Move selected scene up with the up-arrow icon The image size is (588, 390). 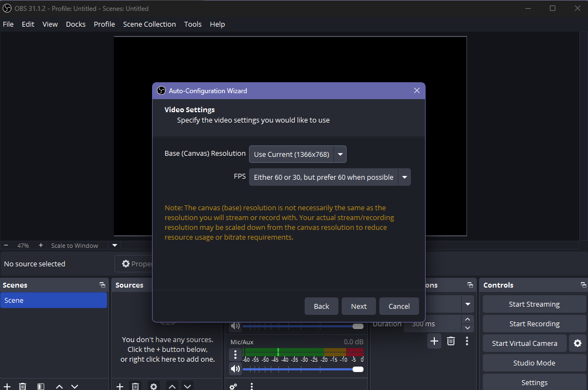click(x=59, y=386)
